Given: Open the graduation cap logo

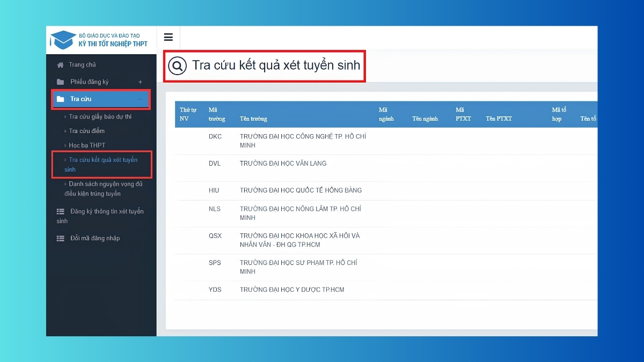Looking at the screenshot, I should pos(63,39).
